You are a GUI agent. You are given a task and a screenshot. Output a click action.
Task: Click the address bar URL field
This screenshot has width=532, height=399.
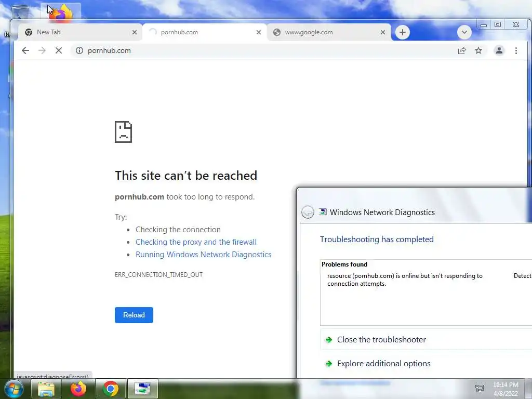264,50
